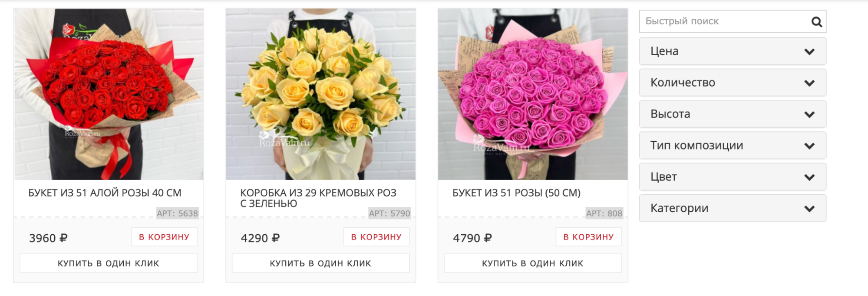Expand the Категории filter
The width and height of the screenshot is (868, 296).
[733, 208]
